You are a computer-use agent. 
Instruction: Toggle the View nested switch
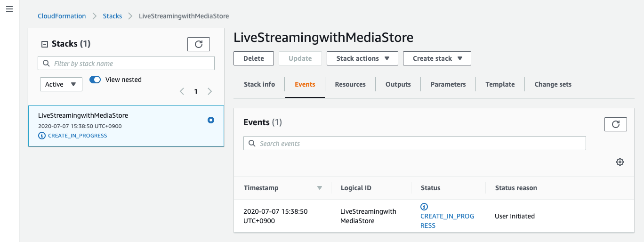[95, 80]
